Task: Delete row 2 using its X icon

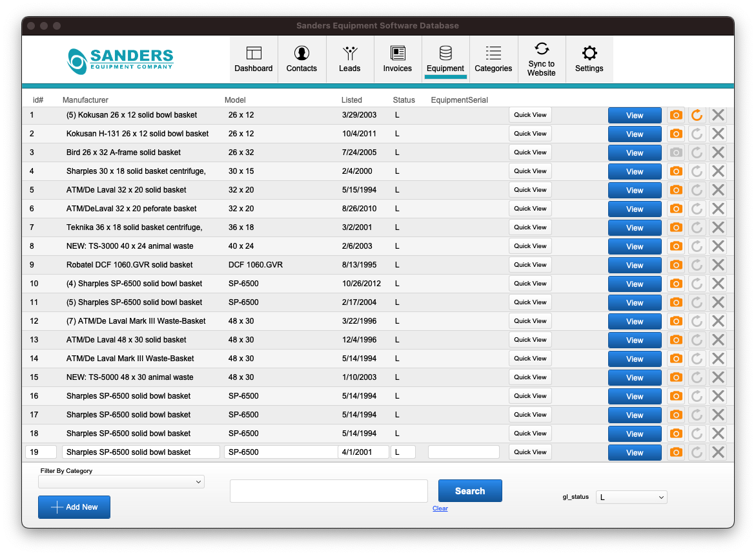Action: pyautogui.click(x=718, y=134)
